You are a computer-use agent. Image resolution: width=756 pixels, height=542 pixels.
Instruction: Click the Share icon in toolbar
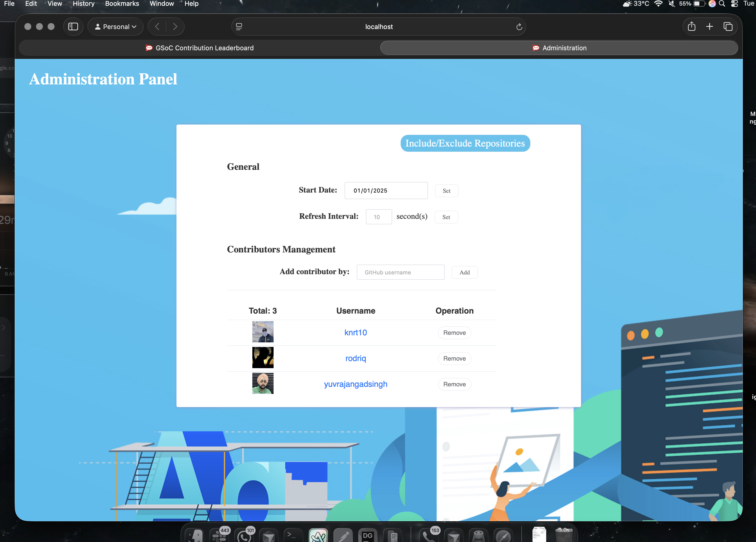pos(691,27)
